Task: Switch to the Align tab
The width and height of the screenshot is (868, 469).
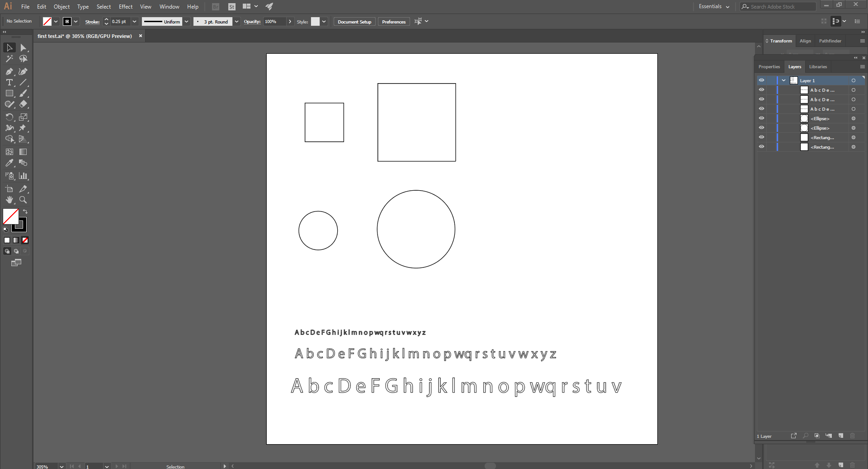Action: (x=805, y=41)
